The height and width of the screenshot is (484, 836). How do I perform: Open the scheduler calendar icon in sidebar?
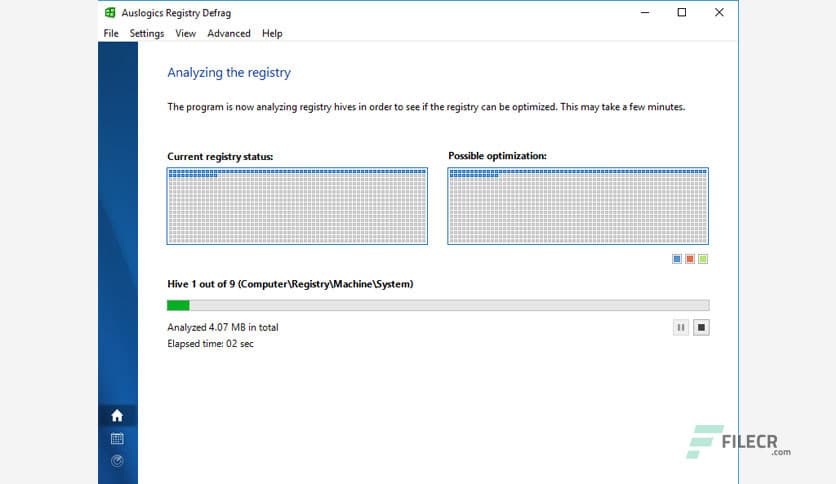click(117, 439)
